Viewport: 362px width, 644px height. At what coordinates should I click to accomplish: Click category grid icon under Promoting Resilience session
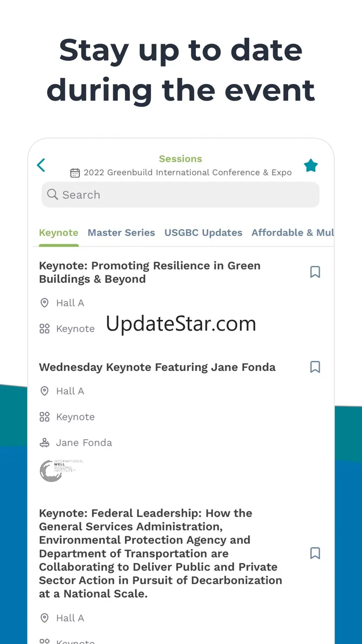(x=45, y=329)
